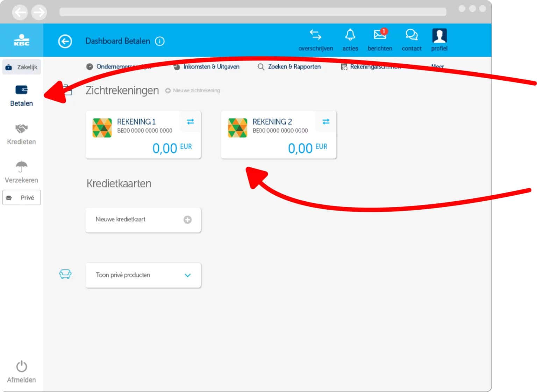This screenshot has width=537, height=392.
Task: Go back with the circled arrow icon
Action: click(x=65, y=41)
